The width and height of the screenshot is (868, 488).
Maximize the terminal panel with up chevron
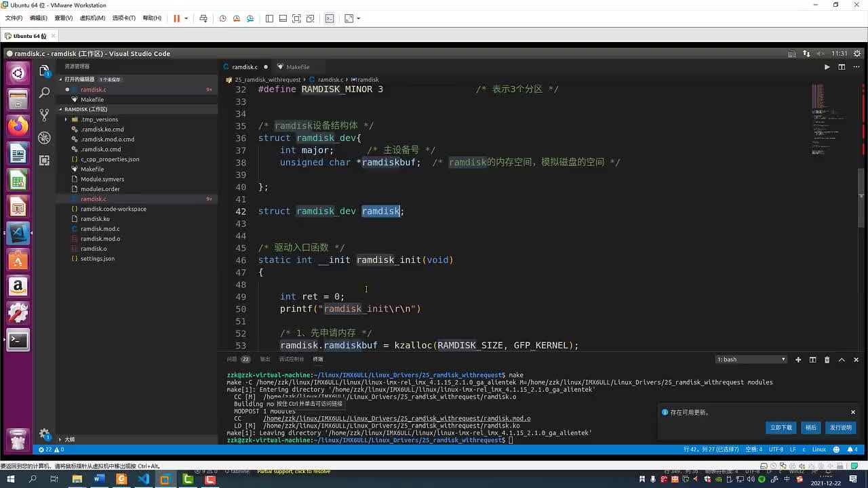click(x=842, y=359)
